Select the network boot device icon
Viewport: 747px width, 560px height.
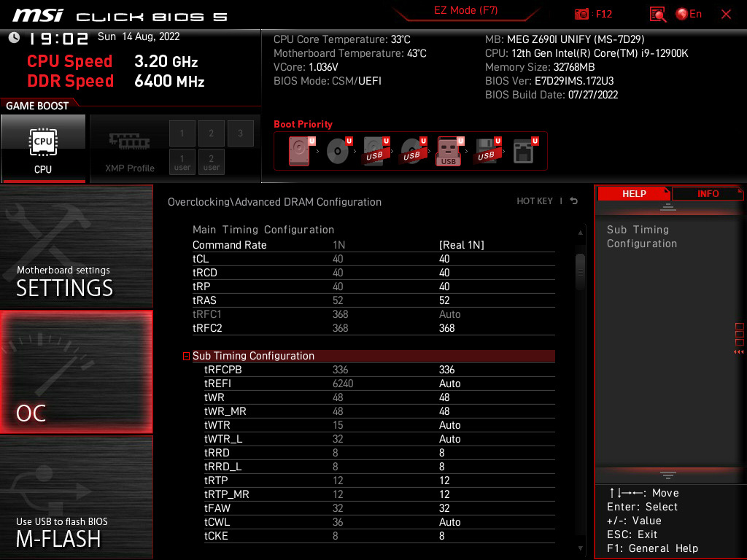pos(525,151)
